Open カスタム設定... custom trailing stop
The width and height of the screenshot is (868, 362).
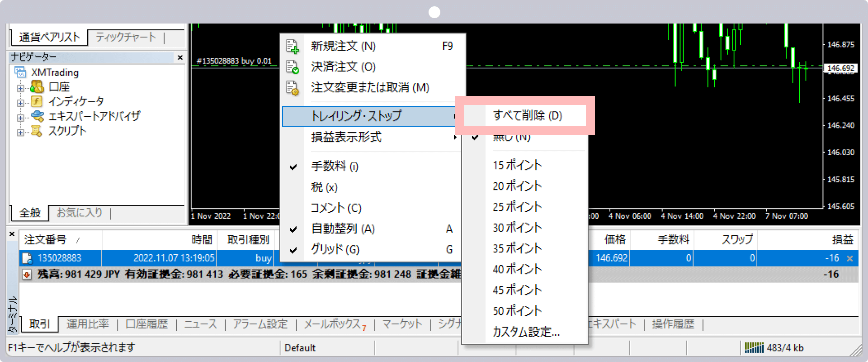pyautogui.click(x=525, y=332)
